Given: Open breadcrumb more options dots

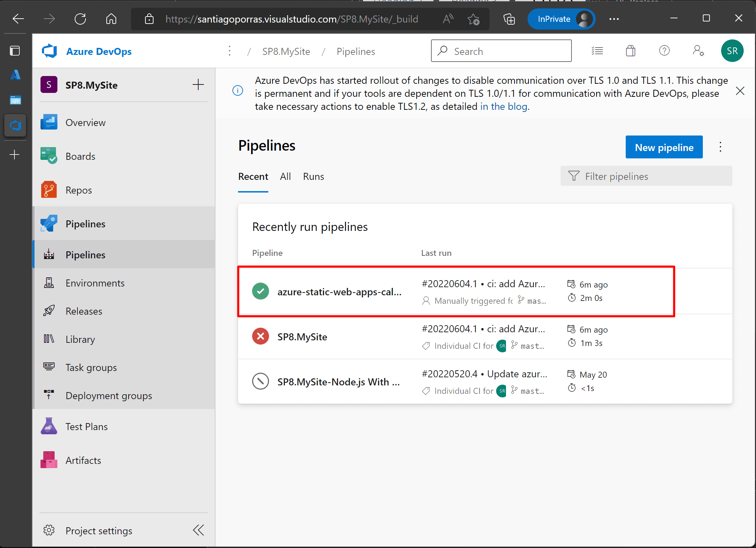Looking at the screenshot, I should 230,51.
